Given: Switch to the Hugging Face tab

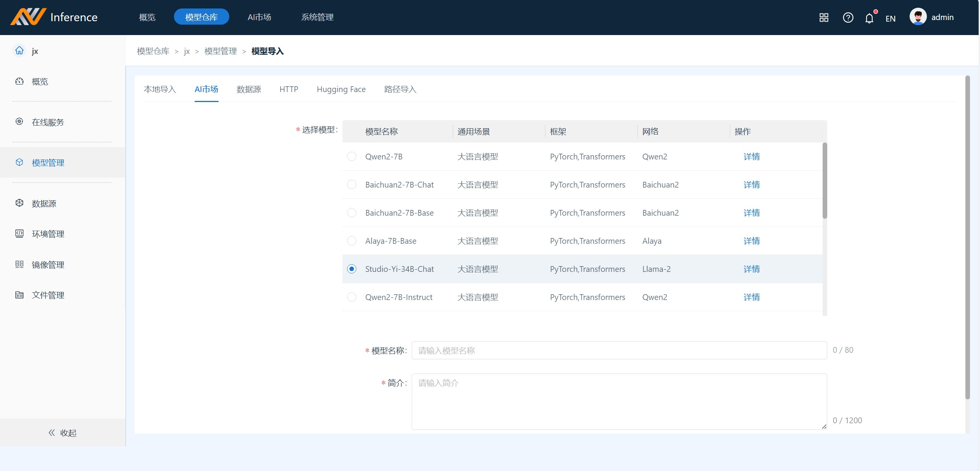Looking at the screenshot, I should (341, 89).
